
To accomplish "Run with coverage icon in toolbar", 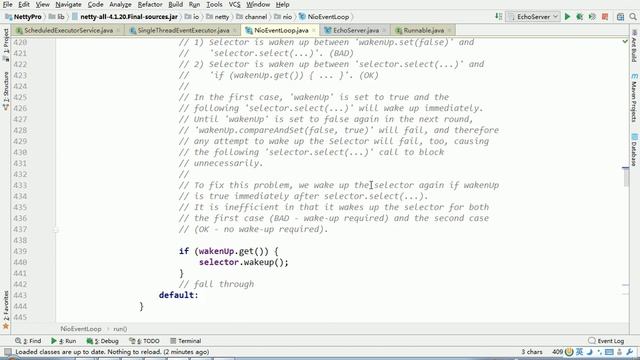I will (592, 17).
